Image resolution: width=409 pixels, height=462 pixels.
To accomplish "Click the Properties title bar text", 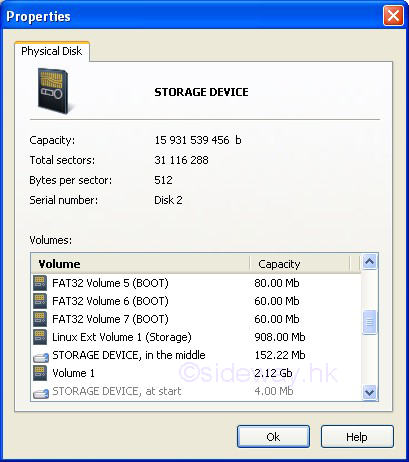I will click(38, 17).
